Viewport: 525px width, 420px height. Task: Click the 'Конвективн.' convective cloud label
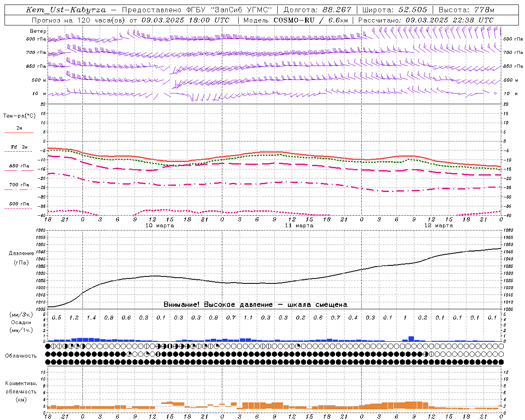tap(21, 383)
